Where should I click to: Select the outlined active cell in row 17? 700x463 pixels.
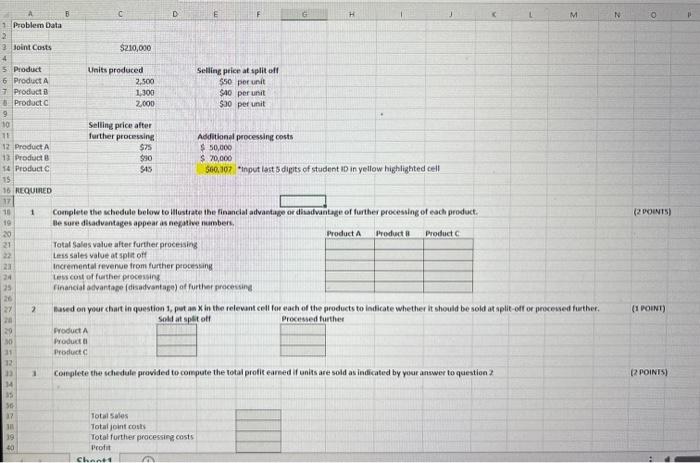[303, 201]
